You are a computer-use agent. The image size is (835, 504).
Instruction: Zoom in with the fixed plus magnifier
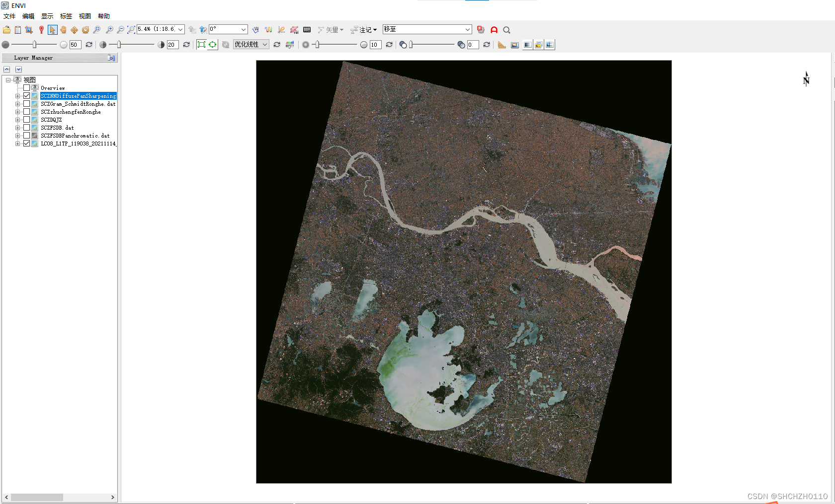coord(109,30)
